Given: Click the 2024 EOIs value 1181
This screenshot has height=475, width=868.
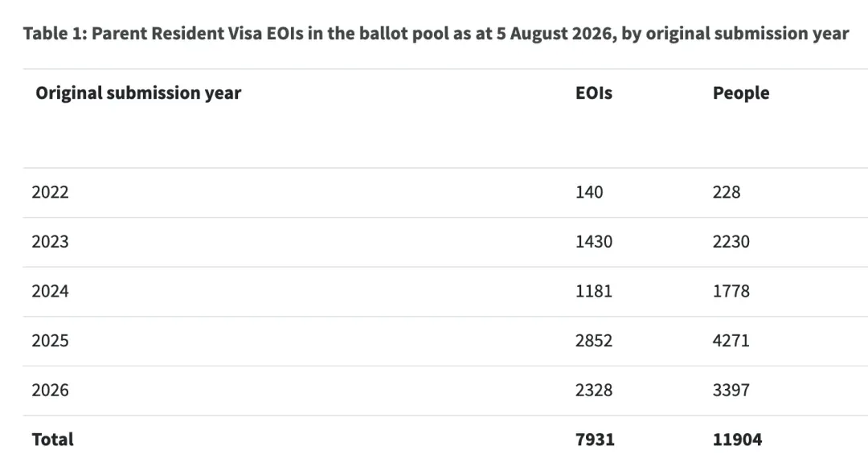Looking at the screenshot, I should point(594,291).
